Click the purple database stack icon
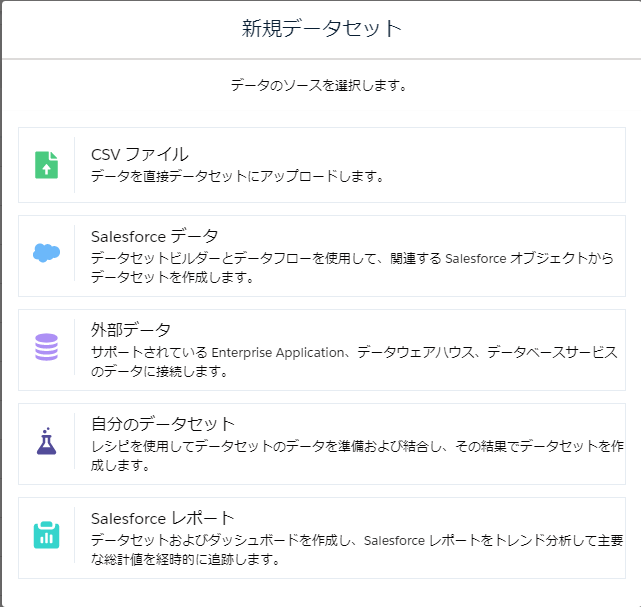 pos(46,347)
